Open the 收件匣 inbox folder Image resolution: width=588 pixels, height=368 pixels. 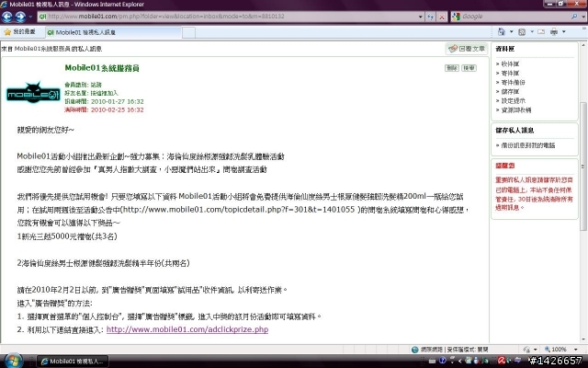pyautogui.click(x=510, y=64)
